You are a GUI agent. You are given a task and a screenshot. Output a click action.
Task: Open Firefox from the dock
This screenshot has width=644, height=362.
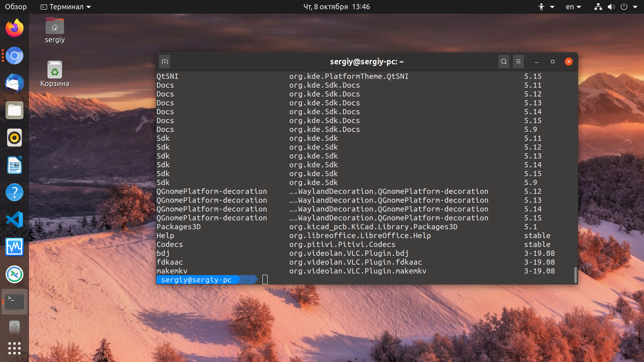click(14, 28)
